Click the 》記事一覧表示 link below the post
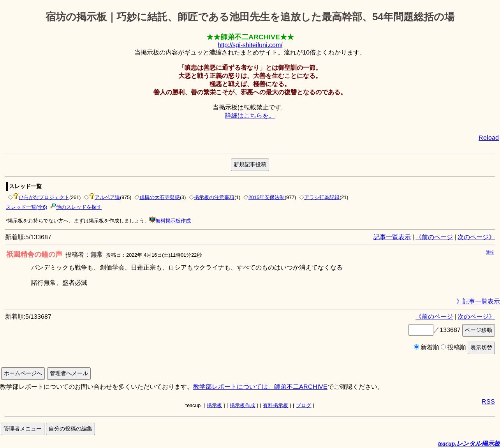 tap(478, 301)
